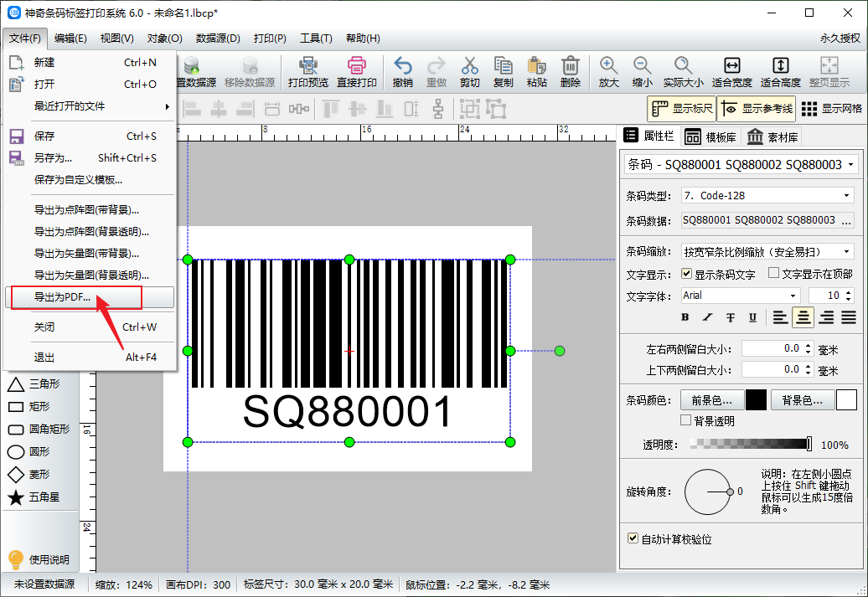Click the Remove data source (移除数据源) icon
This screenshot has width=868, height=597.
tap(250, 72)
